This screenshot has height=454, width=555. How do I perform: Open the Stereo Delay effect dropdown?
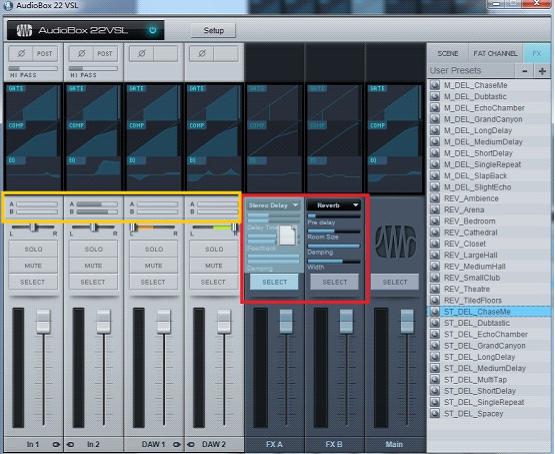(x=273, y=205)
